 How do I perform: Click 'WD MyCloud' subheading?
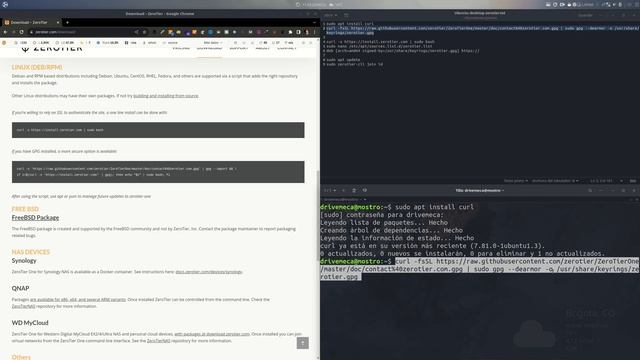tap(30, 323)
